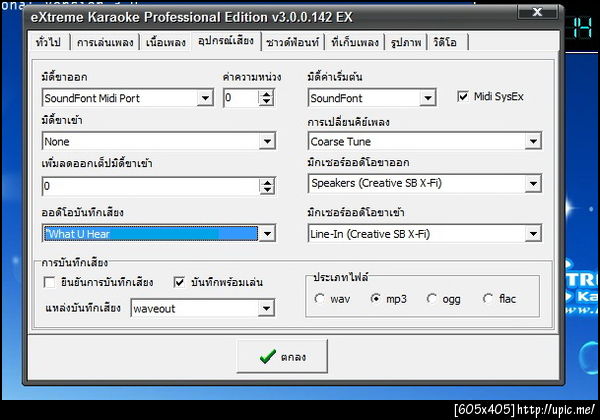Expand the SoundFont Midi Port dropdown
This screenshot has height=420, width=600.
[205, 98]
